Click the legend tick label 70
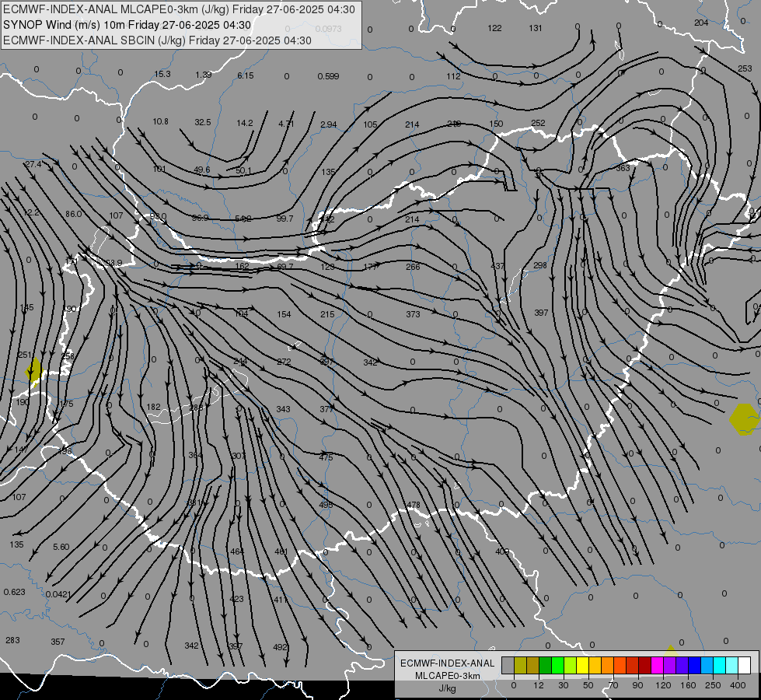761x700 pixels. pyautogui.click(x=613, y=685)
